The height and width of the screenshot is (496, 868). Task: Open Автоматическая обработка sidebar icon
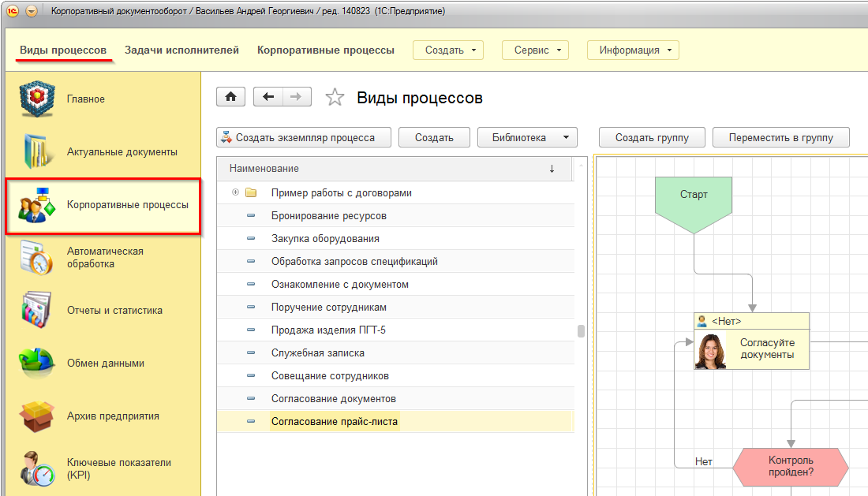tap(36, 258)
